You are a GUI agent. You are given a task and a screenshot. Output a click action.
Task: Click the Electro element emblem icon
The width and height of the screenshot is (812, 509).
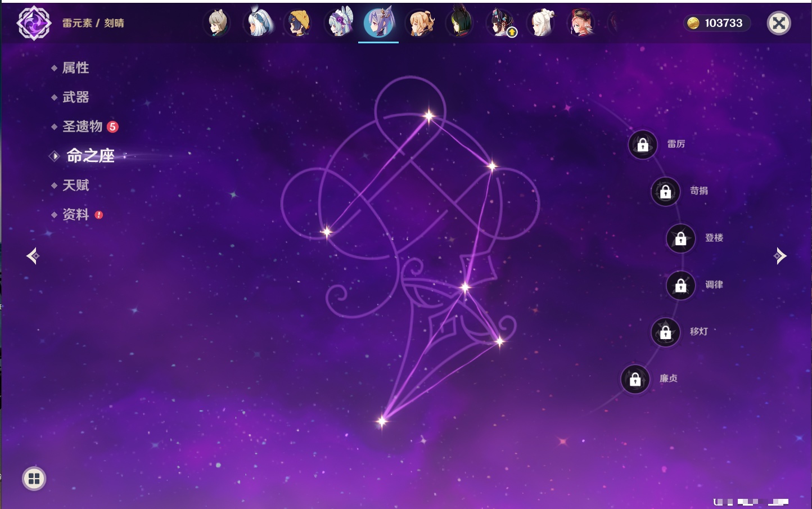[x=34, y=23]
